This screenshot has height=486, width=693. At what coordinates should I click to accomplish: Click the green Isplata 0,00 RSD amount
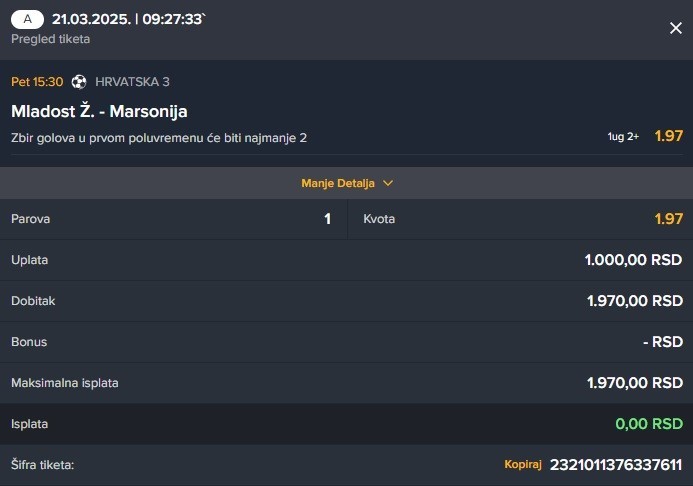click(x=649, y=424)
